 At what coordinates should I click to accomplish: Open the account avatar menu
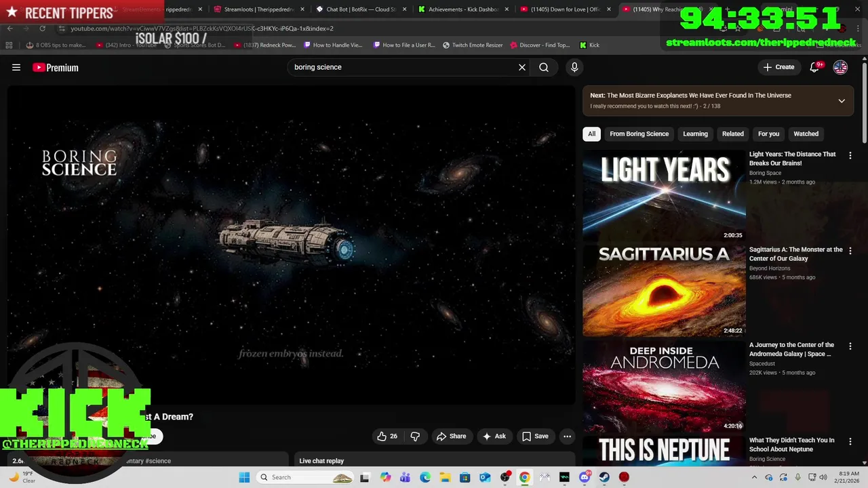tap(840, 67)
